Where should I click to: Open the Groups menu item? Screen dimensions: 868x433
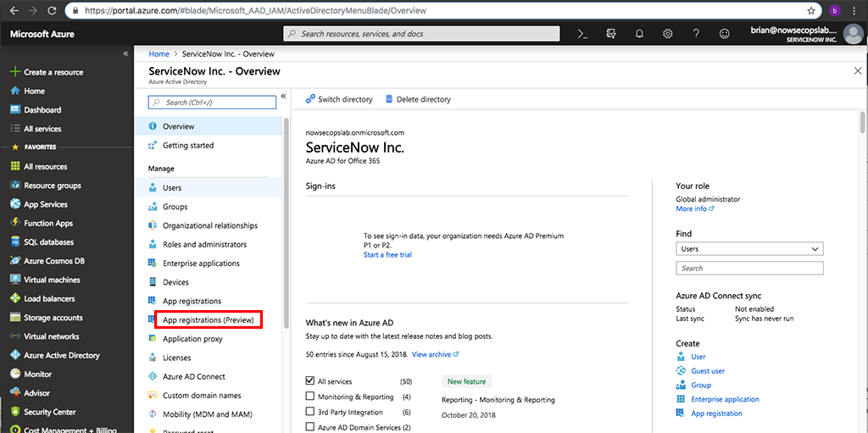pyautogui.click(x=208, y=207)
